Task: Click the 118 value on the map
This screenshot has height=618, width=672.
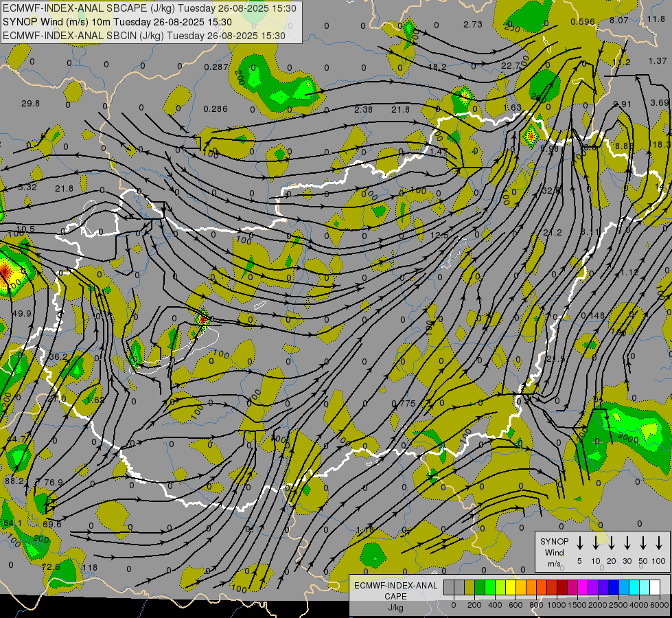Action: tap(90, 567)
